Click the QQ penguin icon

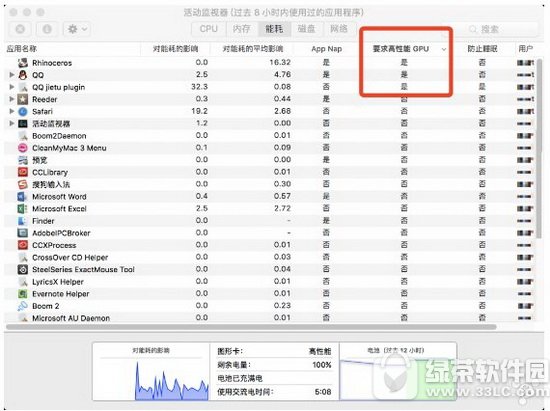pos(23,75)
